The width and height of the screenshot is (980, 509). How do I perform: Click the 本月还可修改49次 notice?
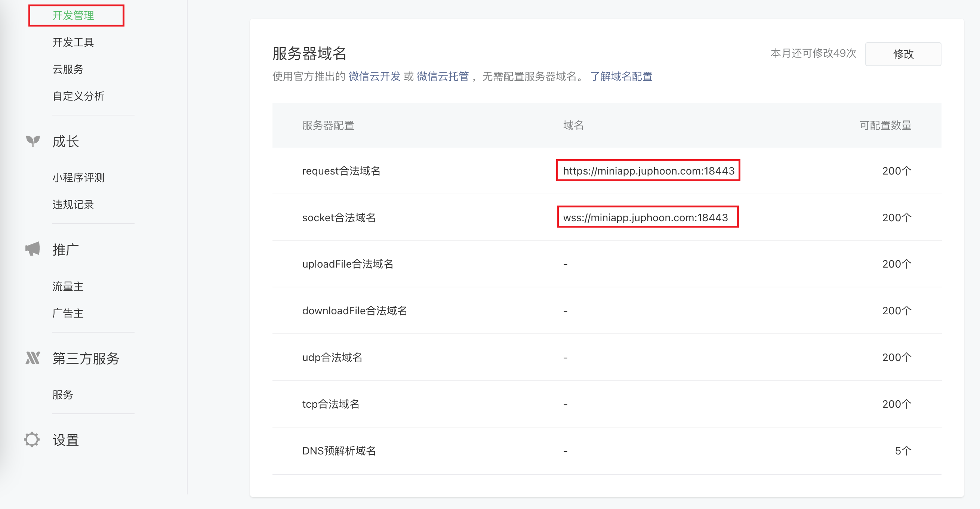coord(813,53)
